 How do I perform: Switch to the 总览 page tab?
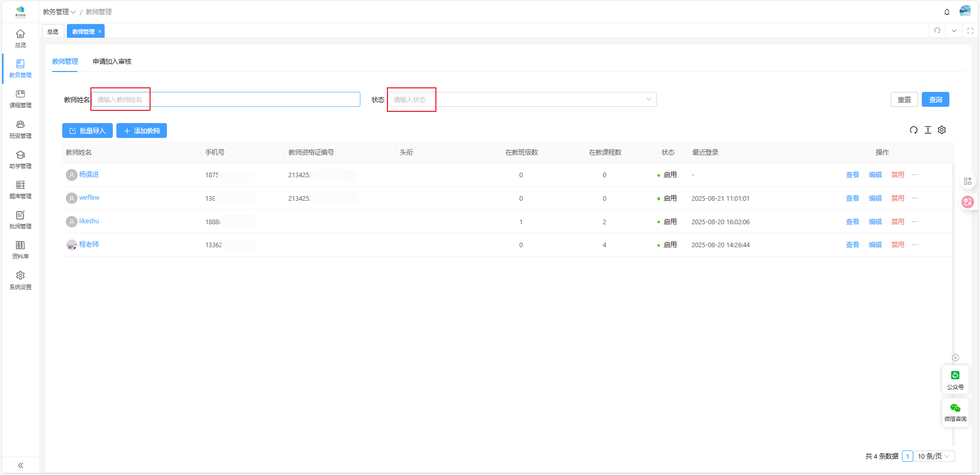(x=53, y=32)
